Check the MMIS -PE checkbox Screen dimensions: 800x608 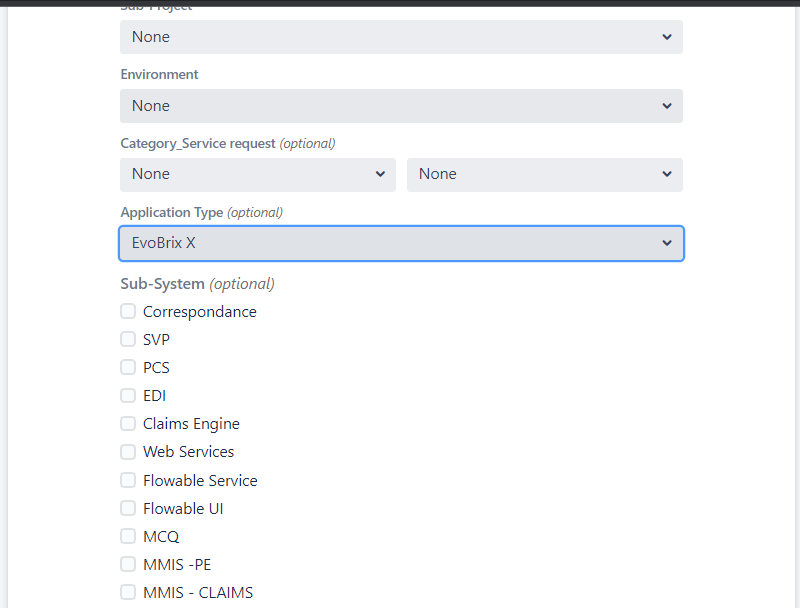[128, 564]
